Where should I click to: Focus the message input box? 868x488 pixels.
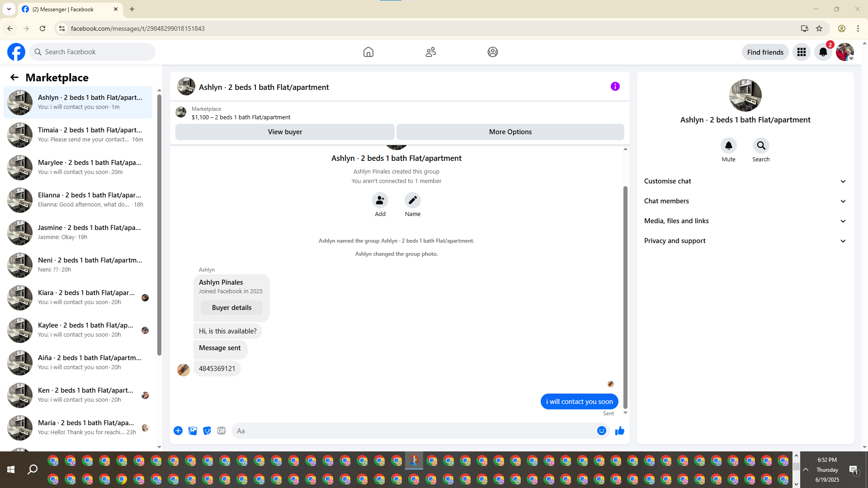point(414,431)
